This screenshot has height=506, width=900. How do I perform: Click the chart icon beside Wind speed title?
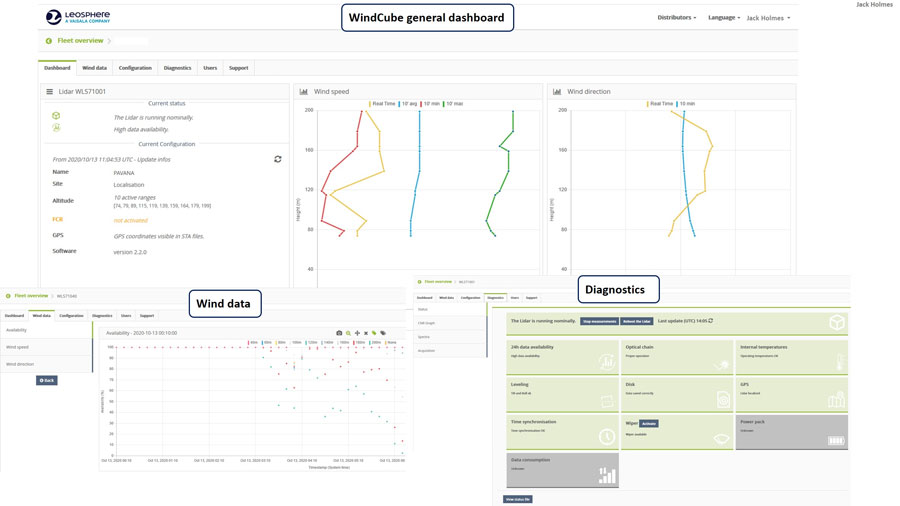point(304,92)
